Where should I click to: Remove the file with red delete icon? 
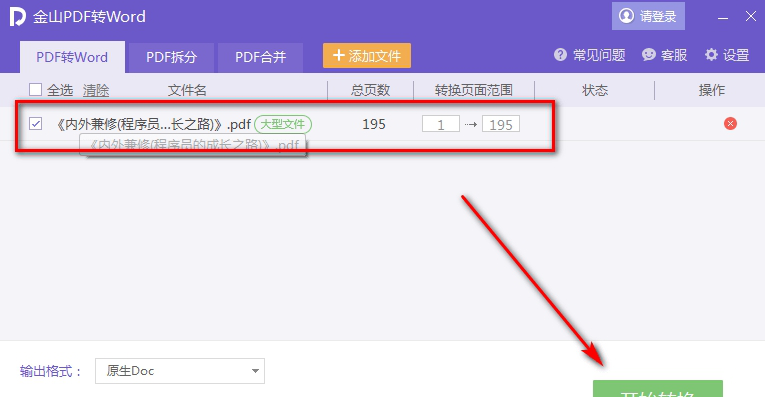click(730, 124)
